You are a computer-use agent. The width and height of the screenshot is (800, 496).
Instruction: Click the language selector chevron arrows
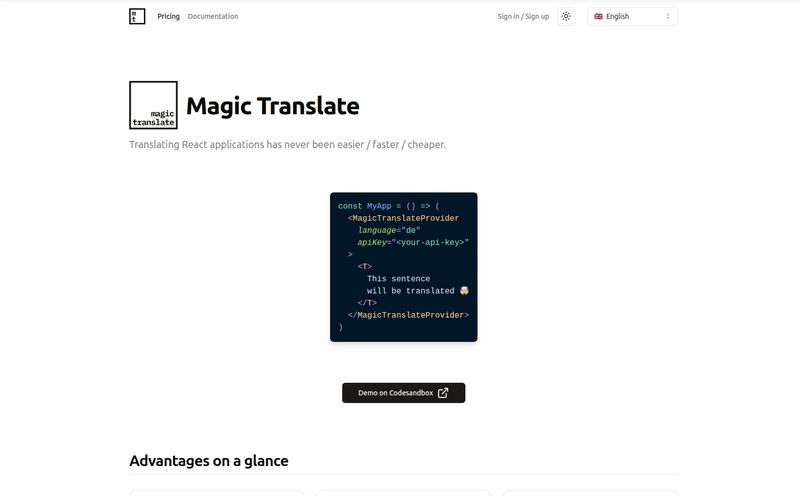click(x=667, y=16)
